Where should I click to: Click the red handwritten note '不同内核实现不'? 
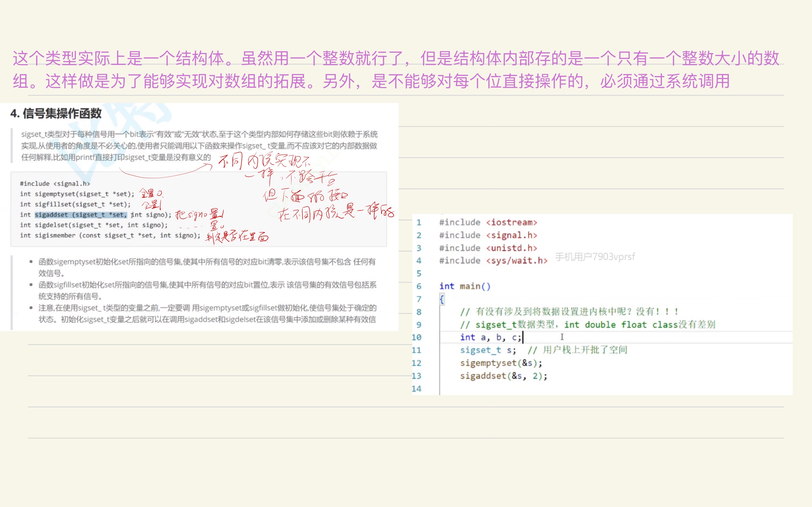coord(264,161)
